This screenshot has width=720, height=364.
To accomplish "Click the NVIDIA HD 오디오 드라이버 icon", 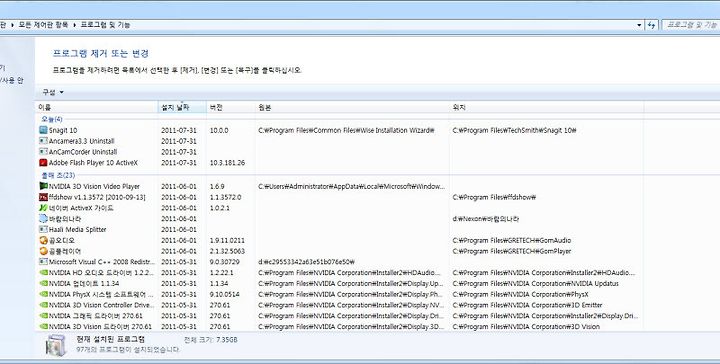I will coord(43,273).
